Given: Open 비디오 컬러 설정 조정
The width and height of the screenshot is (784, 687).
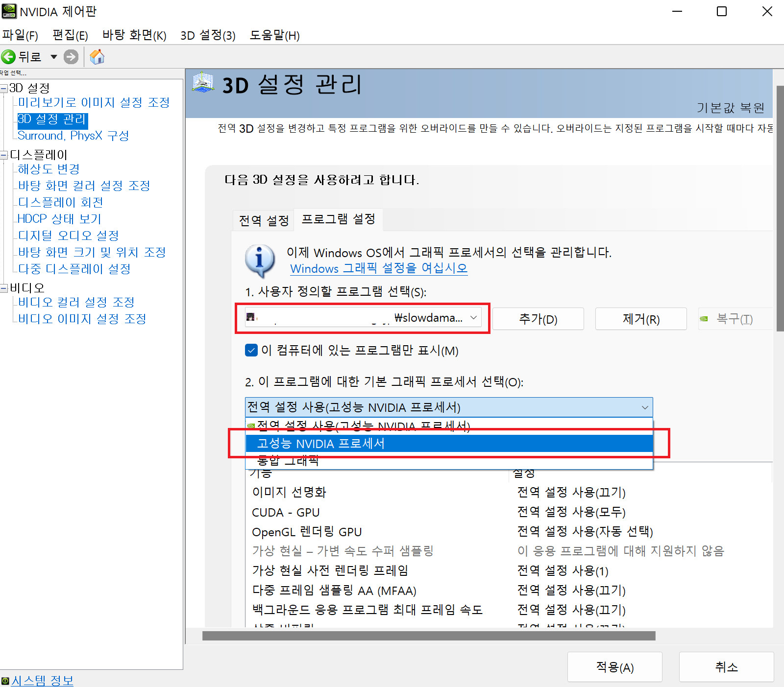Looking at the screenshot, I should 76,302.
